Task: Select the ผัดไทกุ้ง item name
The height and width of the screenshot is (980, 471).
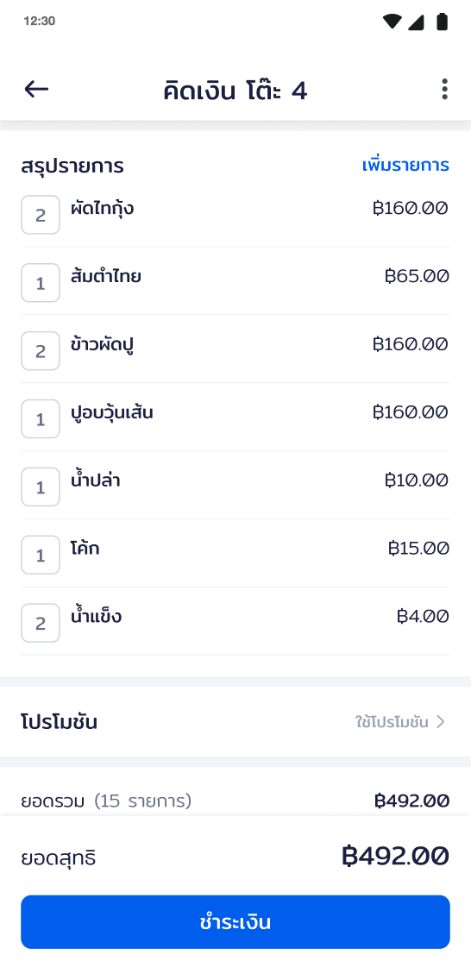Action: (x=103, y=209)
